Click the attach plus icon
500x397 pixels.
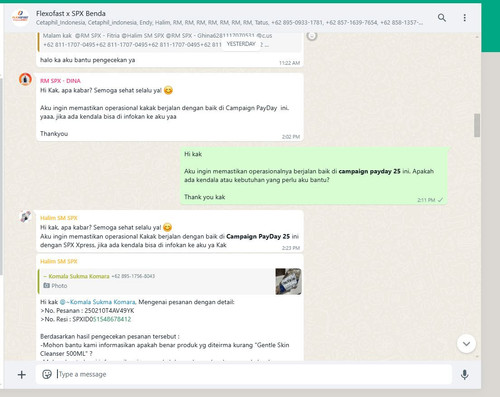tap(22, 375)
